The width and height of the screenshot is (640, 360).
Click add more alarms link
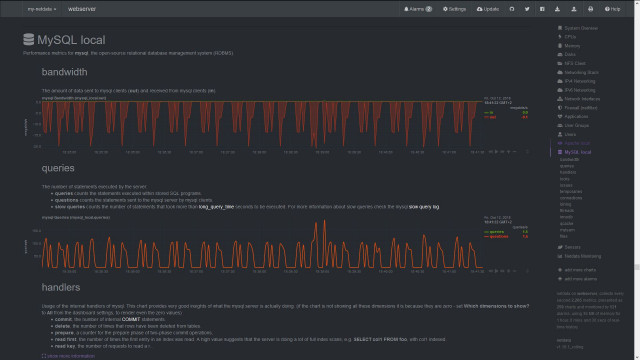tap(580, 279)
